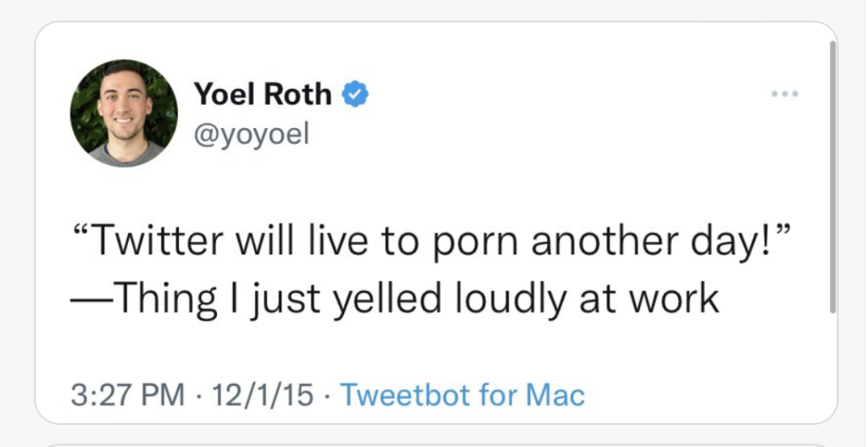Open the @yoyoel handle
This screenshot has width=868, height=447.
(251, 133)
